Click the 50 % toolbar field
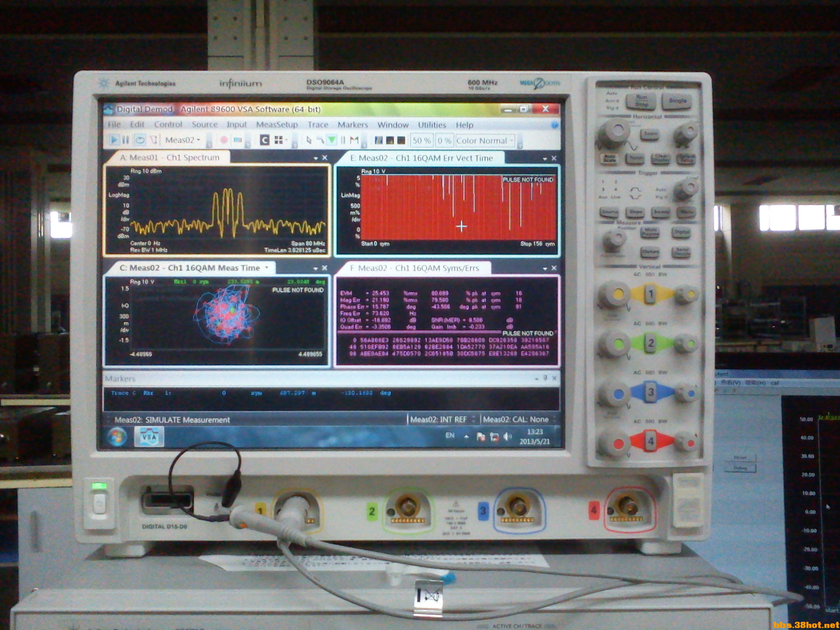The image size is (840, 630). click(x=422, y=140)
